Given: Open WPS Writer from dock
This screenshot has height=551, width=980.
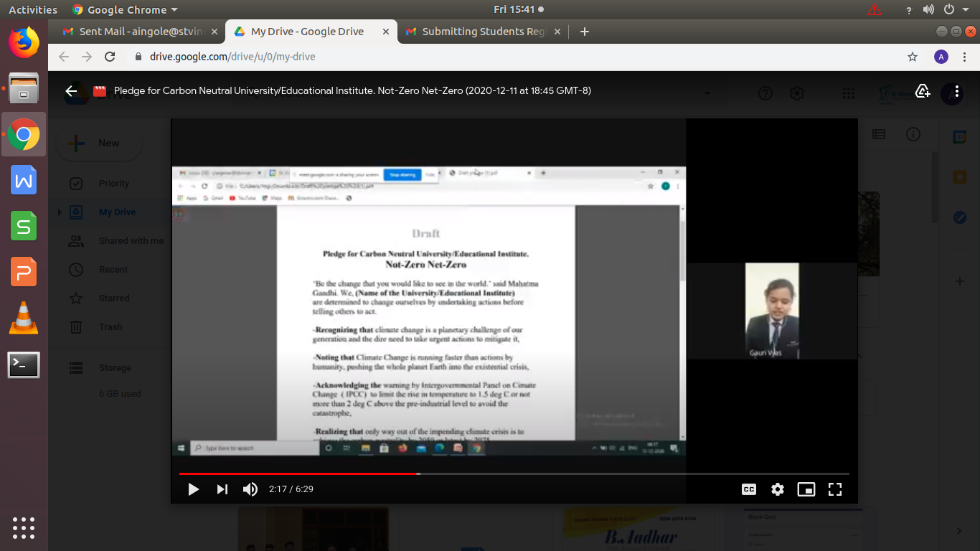Looking at the screenshot, I should (24, 180).
